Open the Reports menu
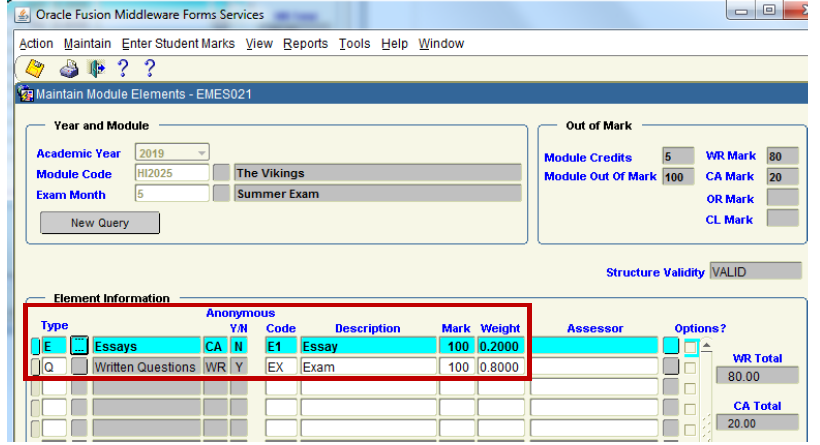 pos(305,44)
